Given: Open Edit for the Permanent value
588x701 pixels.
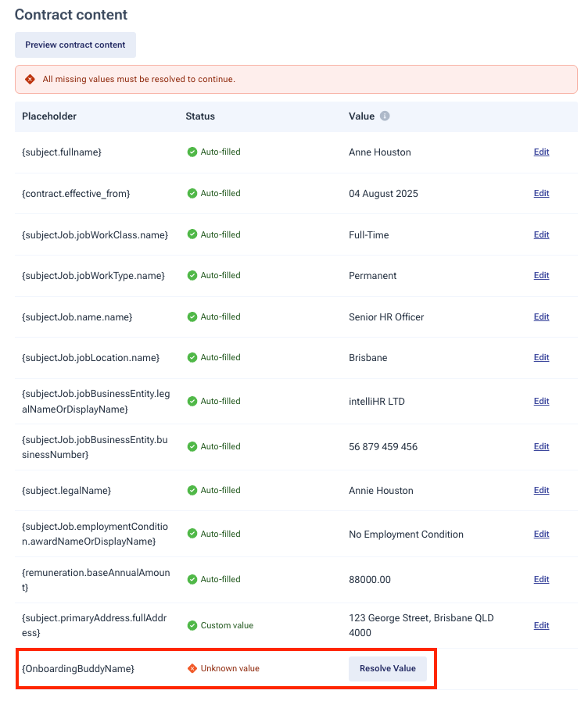Looking at the screenshot, I should tap(541, 275).
